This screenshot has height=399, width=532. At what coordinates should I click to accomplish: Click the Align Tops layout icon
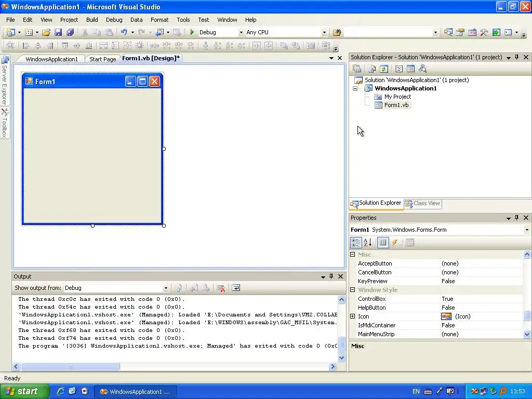click(64, 46)
